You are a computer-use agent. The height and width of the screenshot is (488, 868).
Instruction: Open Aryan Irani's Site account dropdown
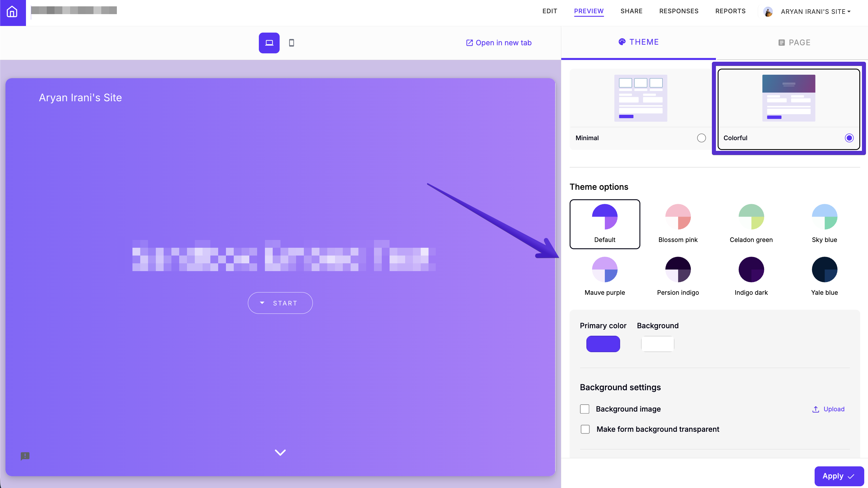815,12
